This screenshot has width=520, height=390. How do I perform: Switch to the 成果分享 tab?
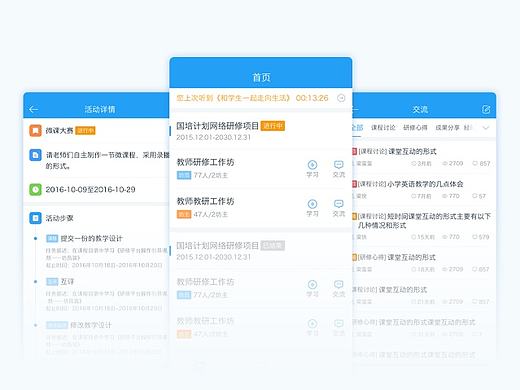[448, 128]
